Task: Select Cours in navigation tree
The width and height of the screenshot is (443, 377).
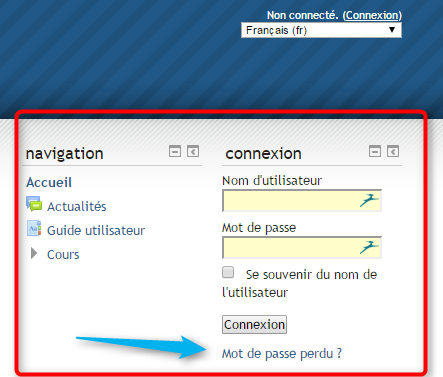Action: click(x=63, y=255)
